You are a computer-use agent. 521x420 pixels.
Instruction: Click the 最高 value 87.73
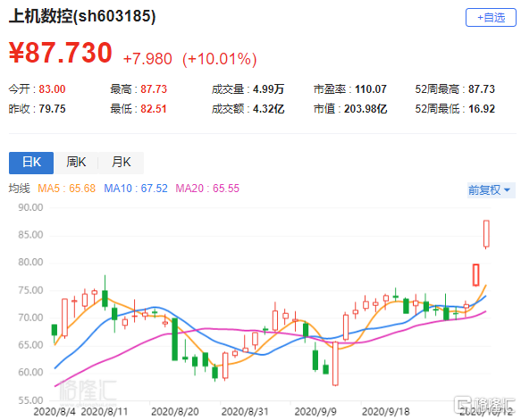(x=154, y=89)
